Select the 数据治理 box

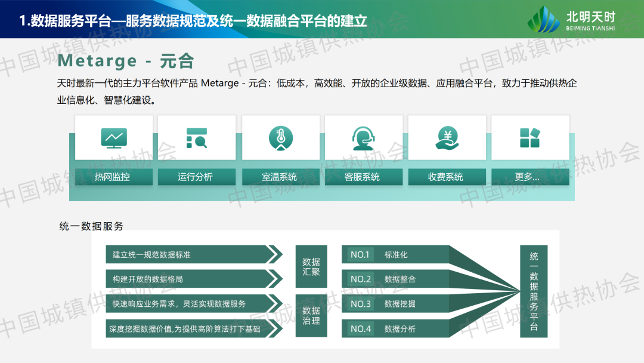coord(311,316)
